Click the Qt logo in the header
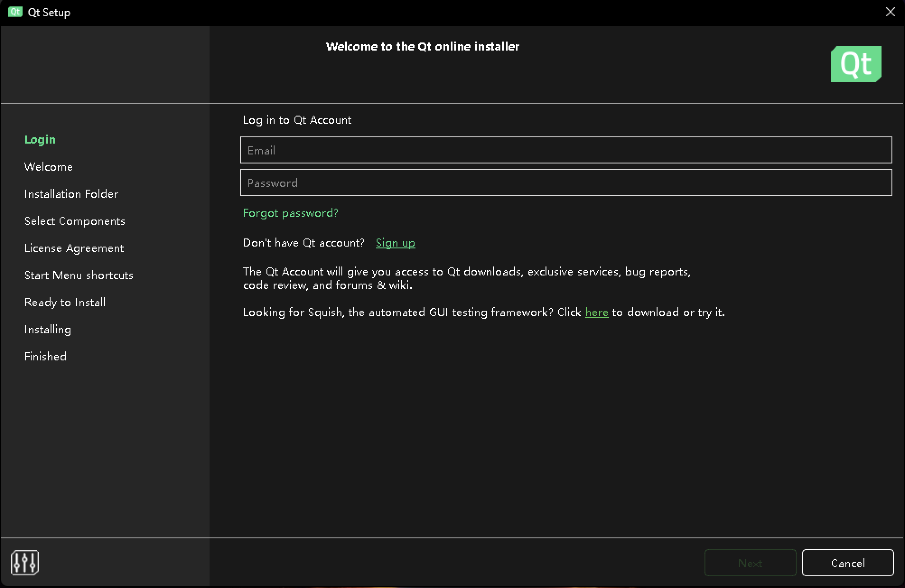Screen dimensions: 905x588 point(855,64)
